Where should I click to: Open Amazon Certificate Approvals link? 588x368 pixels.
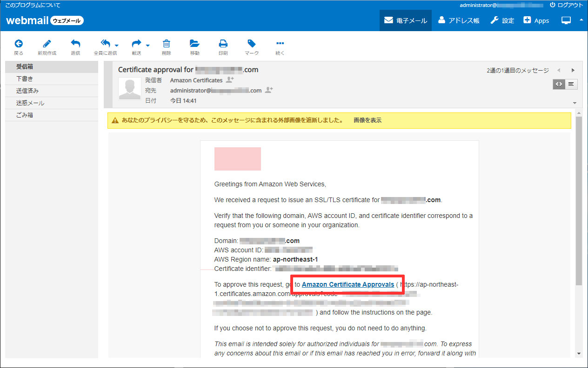pos(348,284)
